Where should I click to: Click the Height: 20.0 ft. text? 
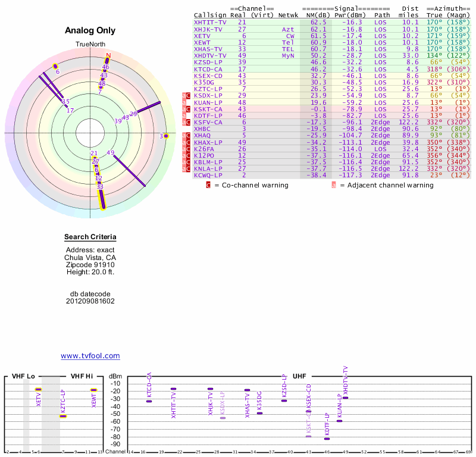click(90, 272)
